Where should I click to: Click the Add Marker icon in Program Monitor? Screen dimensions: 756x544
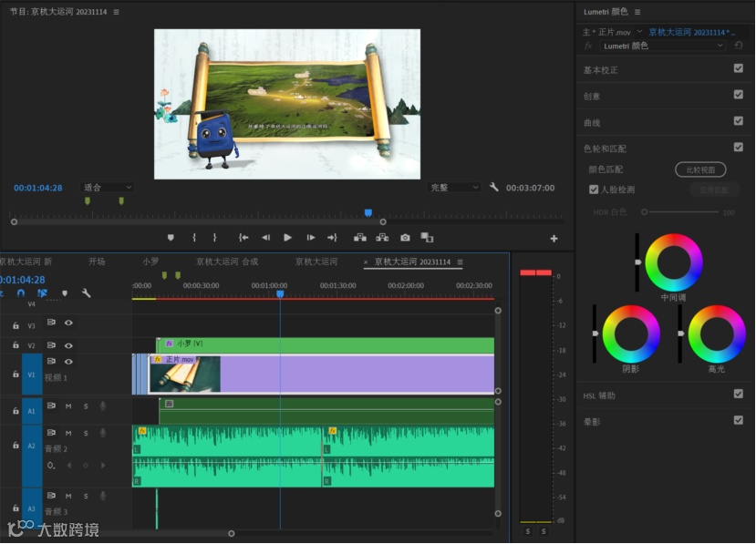click(x=171, y=238)
